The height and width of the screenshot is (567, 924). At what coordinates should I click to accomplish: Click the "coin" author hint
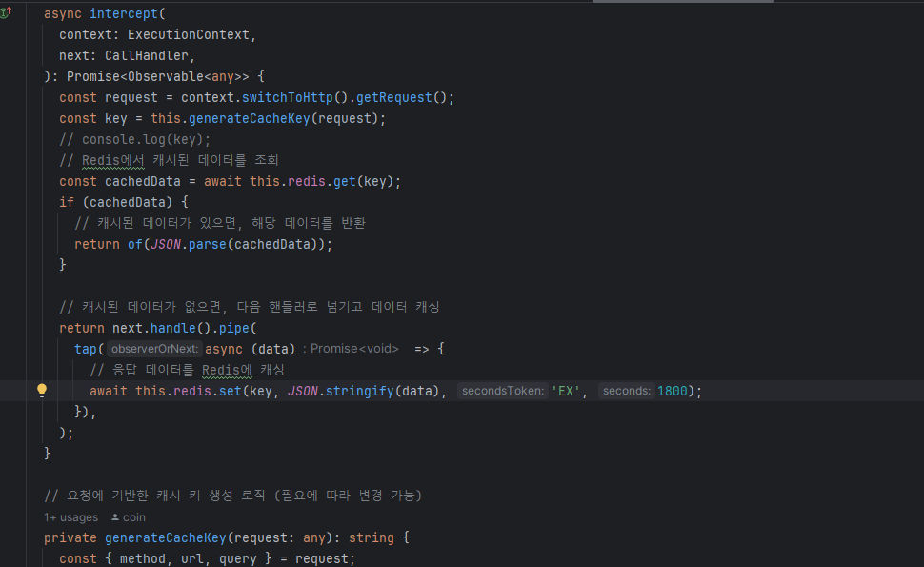(x=133, y=517)
